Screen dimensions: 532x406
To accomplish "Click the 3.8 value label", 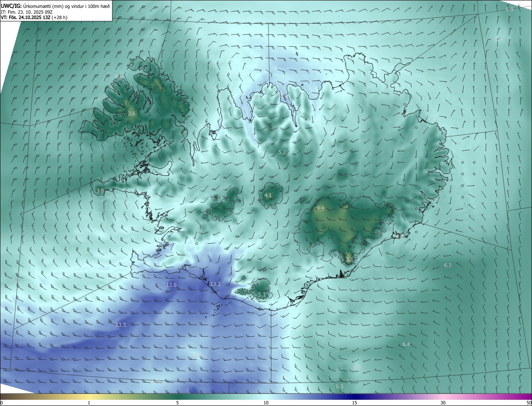I will [100, 191].
